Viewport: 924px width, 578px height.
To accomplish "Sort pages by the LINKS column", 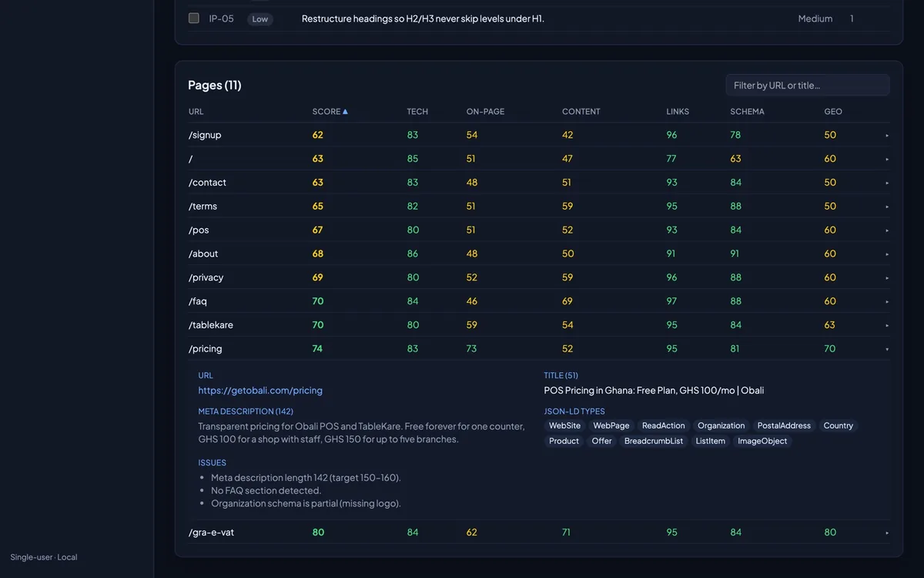I will tap(678, 112).
